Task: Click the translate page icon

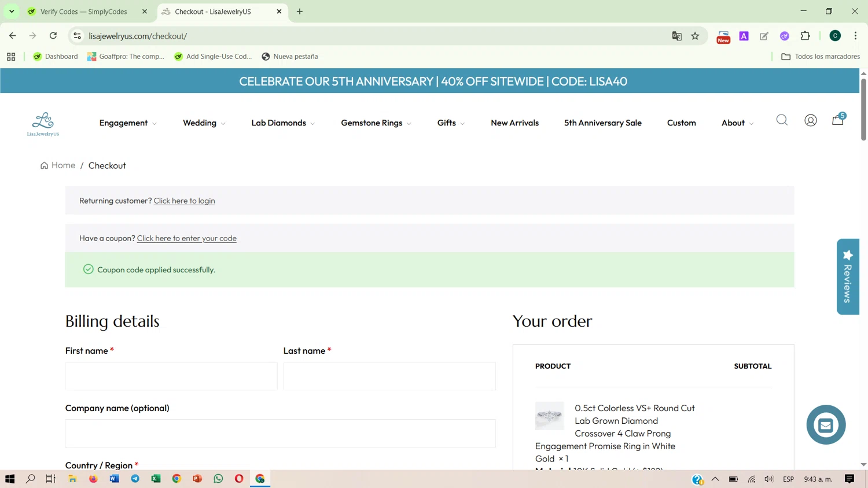Action: point(676,36)
